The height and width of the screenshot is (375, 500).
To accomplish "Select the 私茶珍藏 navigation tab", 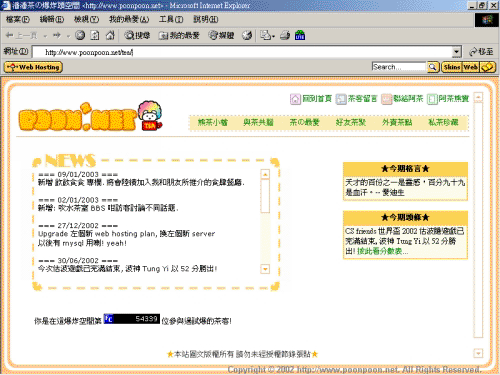I will coord(443,122).
